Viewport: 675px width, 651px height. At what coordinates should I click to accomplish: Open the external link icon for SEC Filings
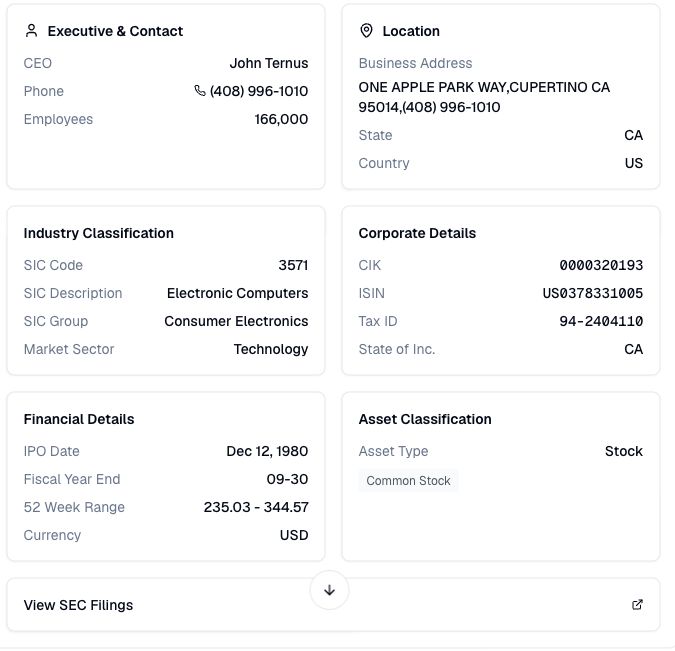pyautogui.click(x=637, y=605)
